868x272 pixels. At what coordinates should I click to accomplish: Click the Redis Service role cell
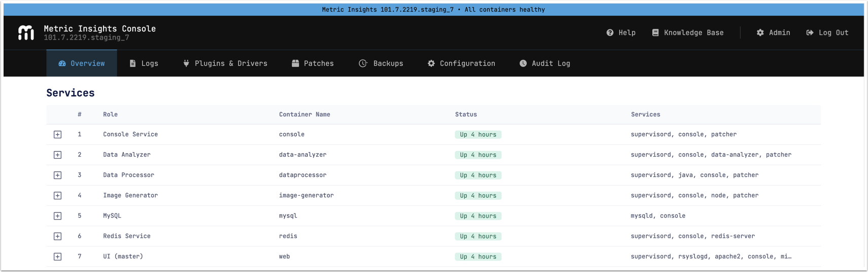[x=127, y=236]
